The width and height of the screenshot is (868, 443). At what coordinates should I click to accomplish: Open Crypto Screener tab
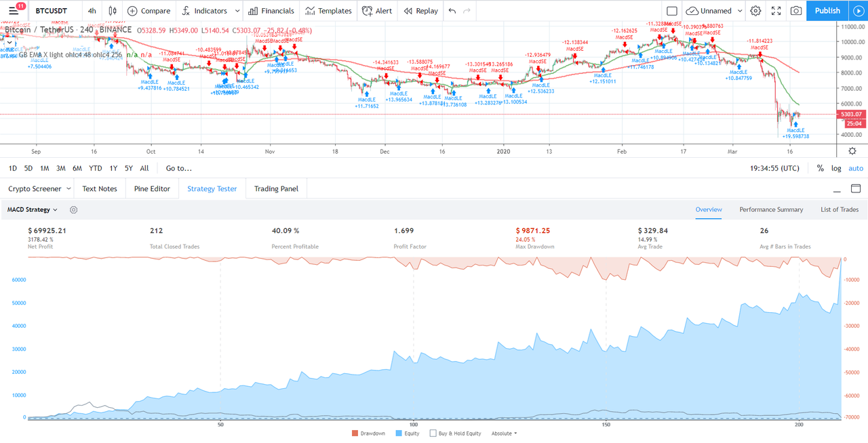[x=35, y=189]
